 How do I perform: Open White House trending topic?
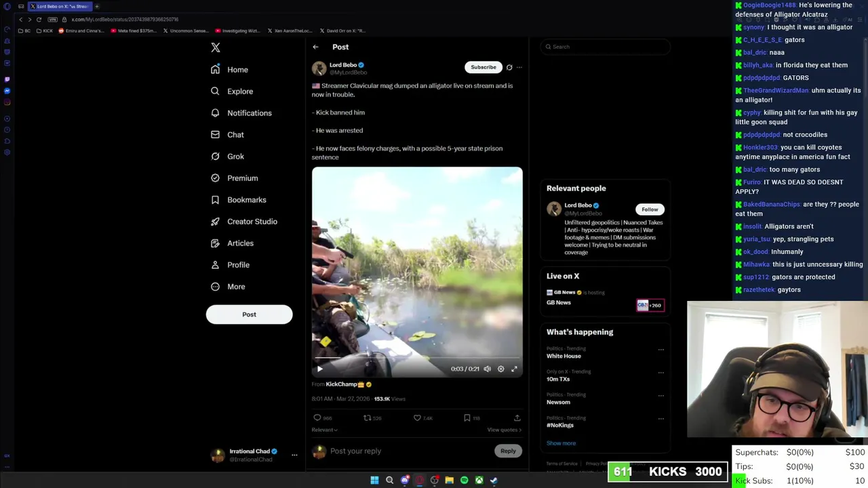tap(564, 356)
